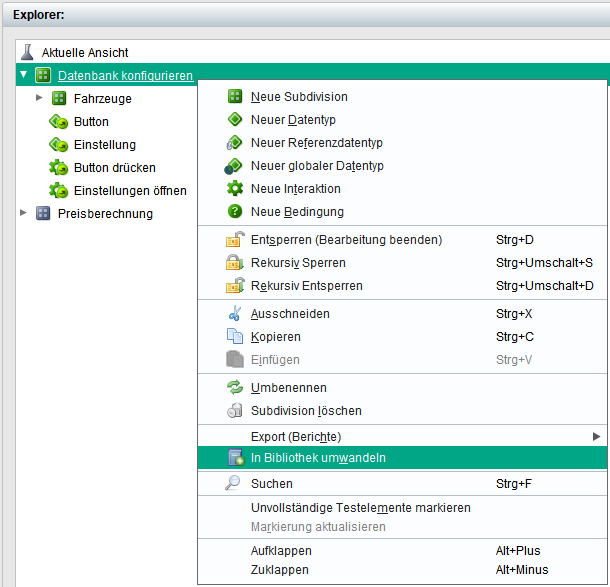Select the Einstellung tree item

click(105, 145)
